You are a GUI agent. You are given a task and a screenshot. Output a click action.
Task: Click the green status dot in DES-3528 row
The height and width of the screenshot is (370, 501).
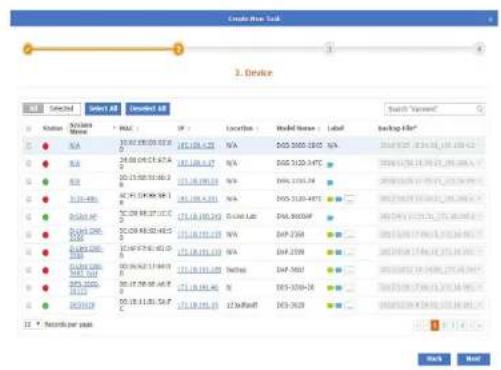tap(46, 306)
